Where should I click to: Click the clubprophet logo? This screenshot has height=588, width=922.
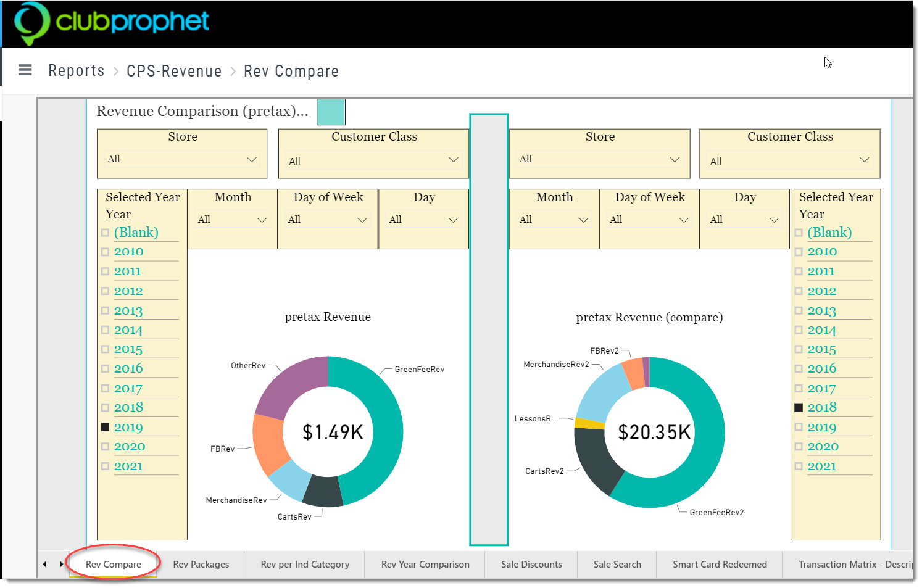point(112,23)
